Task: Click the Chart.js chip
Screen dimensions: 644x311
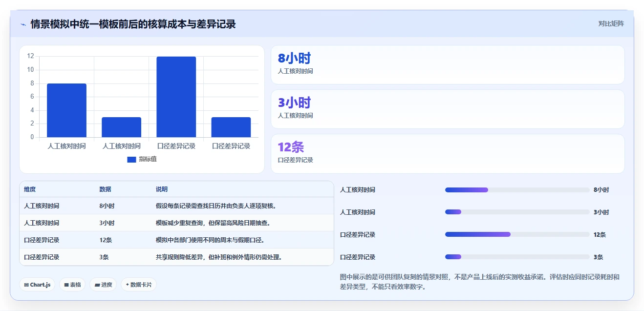Action: click(x=37, y=285)
